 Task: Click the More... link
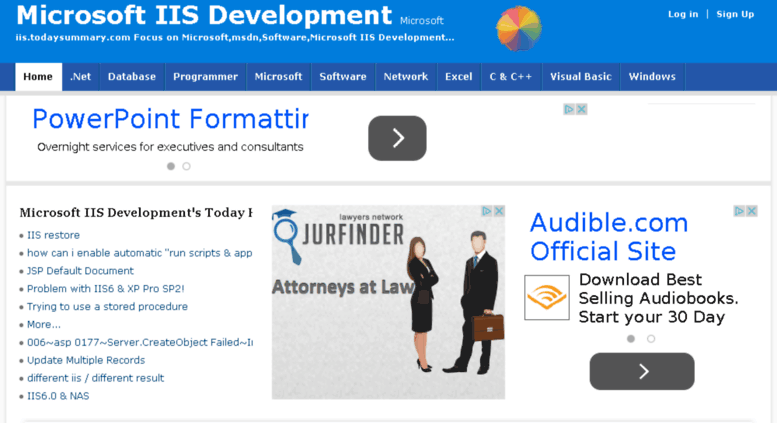44,324
